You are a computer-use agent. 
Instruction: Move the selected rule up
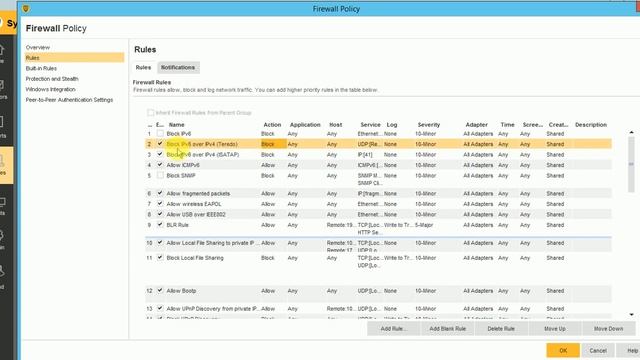tap(555, 329)
